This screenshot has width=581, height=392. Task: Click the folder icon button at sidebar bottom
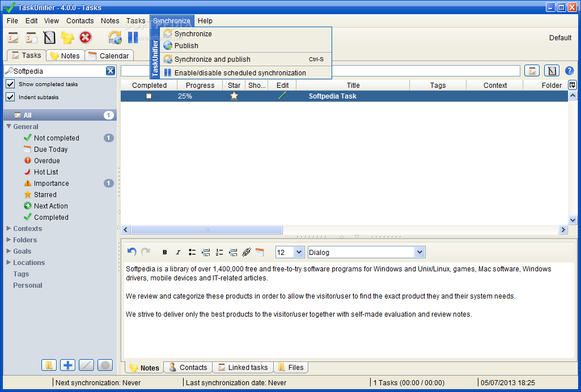pyautogui.click(x=49, y=365)
